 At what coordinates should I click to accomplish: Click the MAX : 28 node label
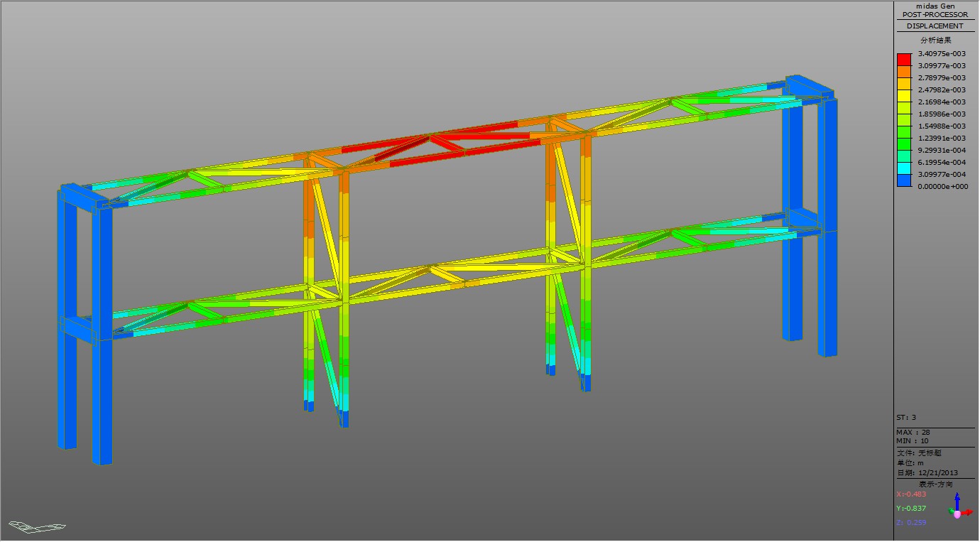point(913,432)
